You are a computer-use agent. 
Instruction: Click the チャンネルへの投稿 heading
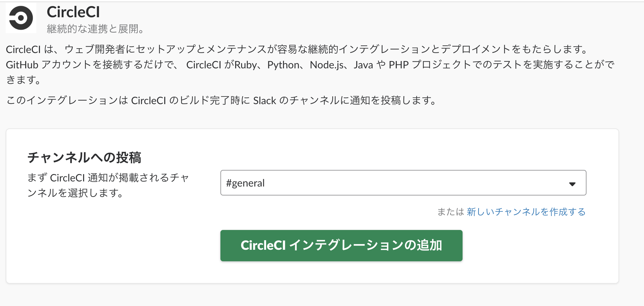coord(84,157)
